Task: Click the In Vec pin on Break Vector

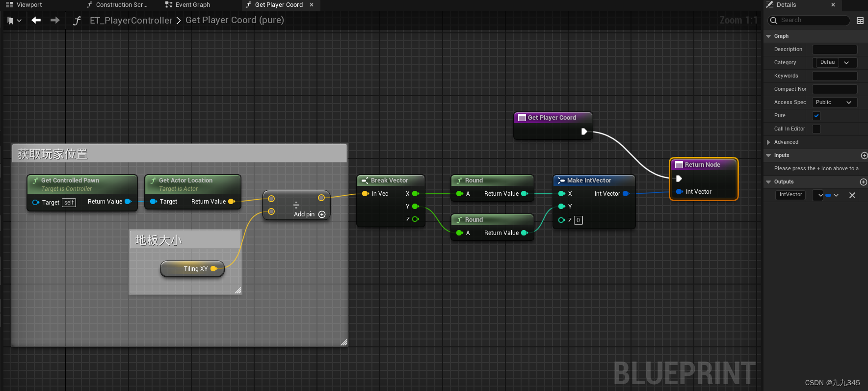Action: [365, 194]
